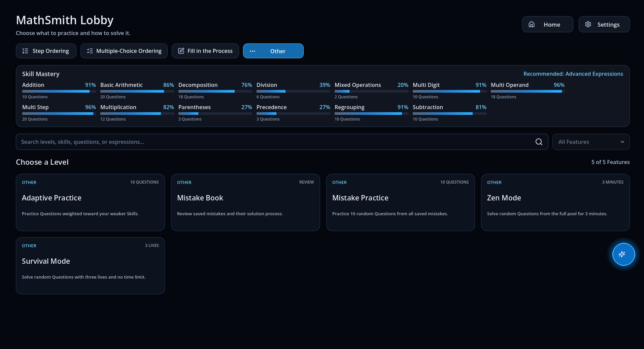Click '2 Questions' under Mixed Operations
Viewport: 644px width, 349px height.
click(x=346, y=97)
